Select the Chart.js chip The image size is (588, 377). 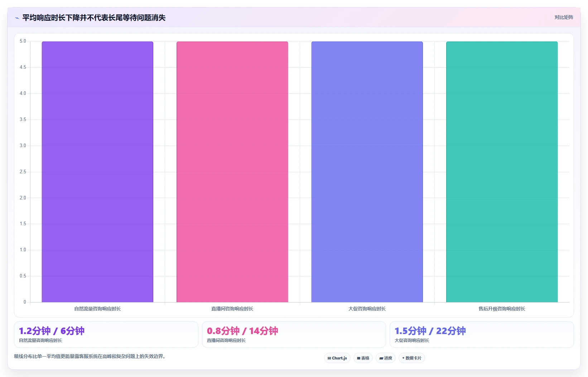[x=337, y=358]
